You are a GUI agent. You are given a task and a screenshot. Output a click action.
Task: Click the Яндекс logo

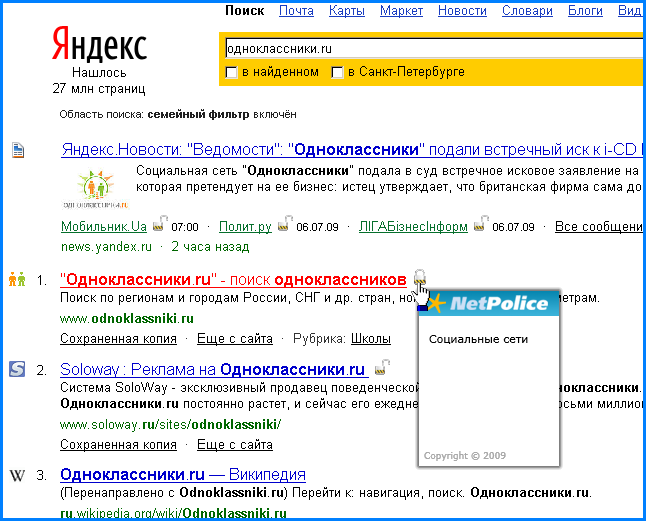[x=99, y=44]
